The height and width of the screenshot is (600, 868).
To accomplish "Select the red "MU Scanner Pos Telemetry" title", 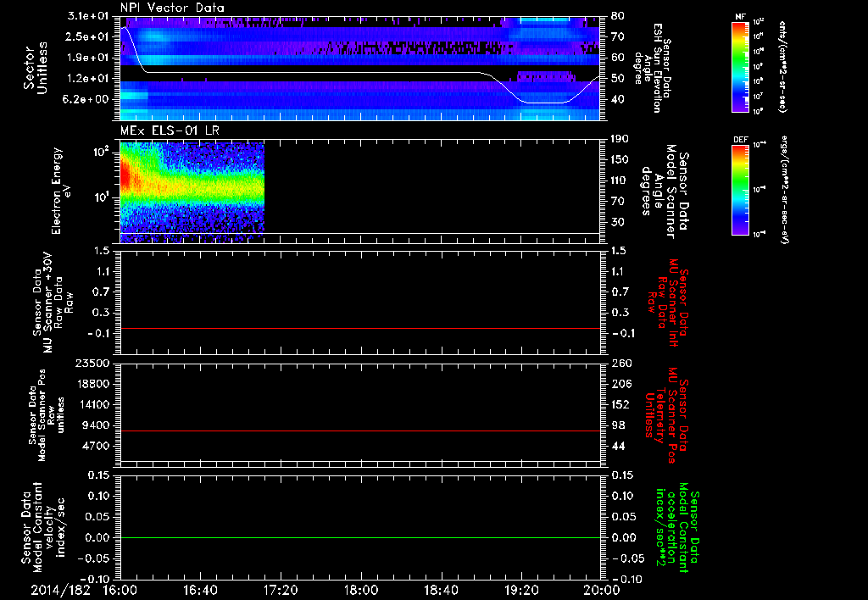I will click(666, 415).
